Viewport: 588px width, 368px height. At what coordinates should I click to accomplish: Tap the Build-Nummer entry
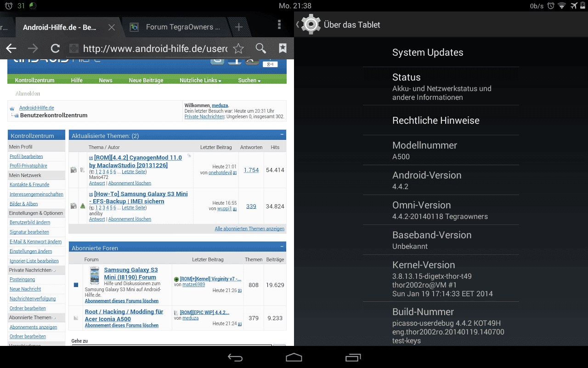441,325
